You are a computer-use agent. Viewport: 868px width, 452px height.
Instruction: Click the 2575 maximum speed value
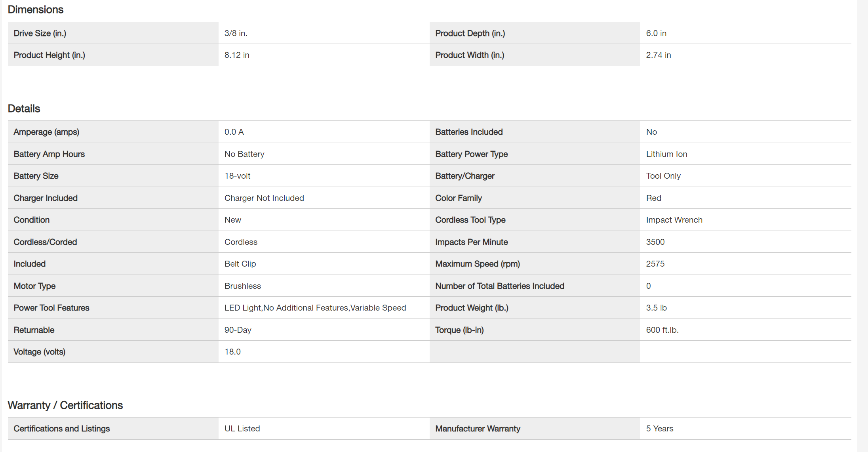(x=655, y=264)
